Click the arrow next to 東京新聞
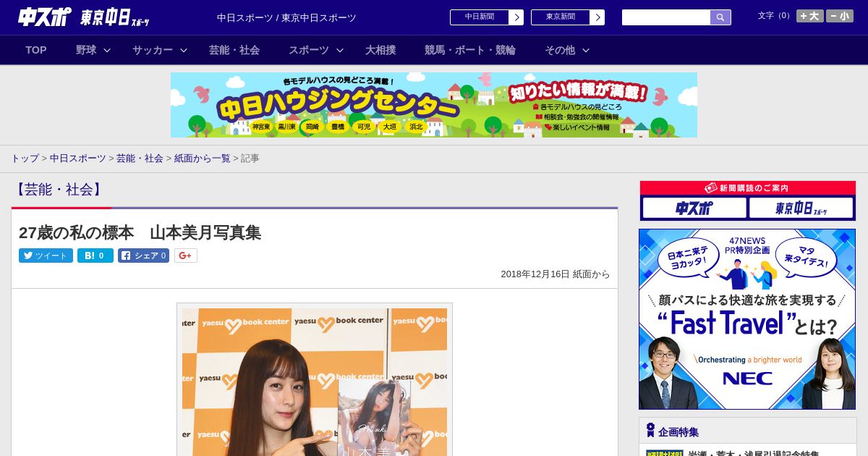Screen dimensions: 868x456 tap(597, 17)
